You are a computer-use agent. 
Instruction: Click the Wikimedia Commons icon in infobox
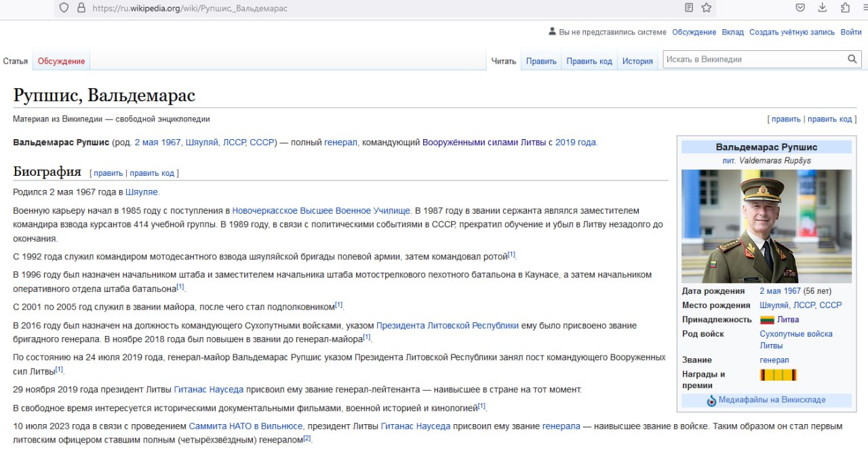[x=711, y=400]
